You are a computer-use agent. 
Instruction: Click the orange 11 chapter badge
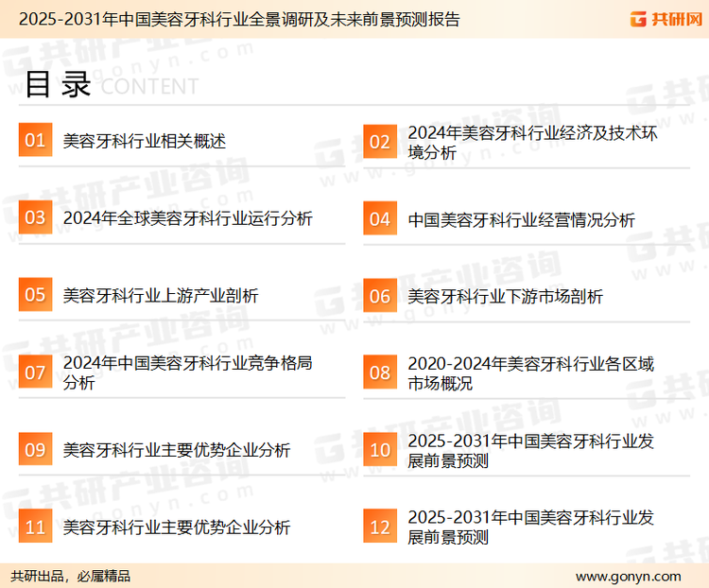(35, 526)
